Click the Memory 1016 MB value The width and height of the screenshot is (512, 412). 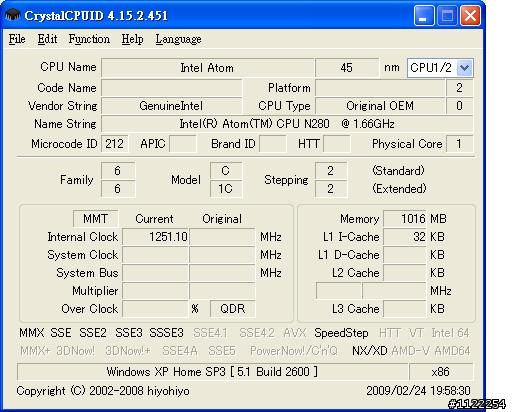point(405,219)
